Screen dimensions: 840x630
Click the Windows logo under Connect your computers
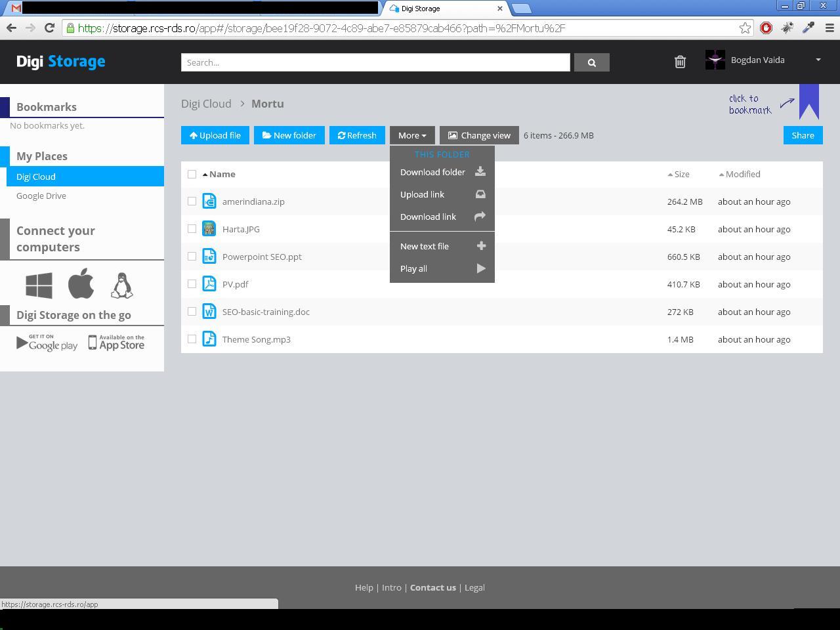[x=39, y=285]
